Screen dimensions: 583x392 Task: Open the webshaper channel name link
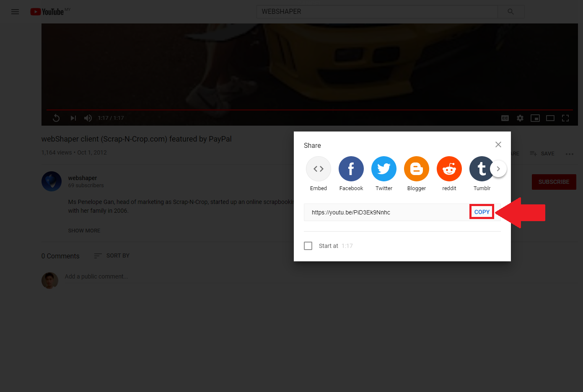[x=83, y=178]
